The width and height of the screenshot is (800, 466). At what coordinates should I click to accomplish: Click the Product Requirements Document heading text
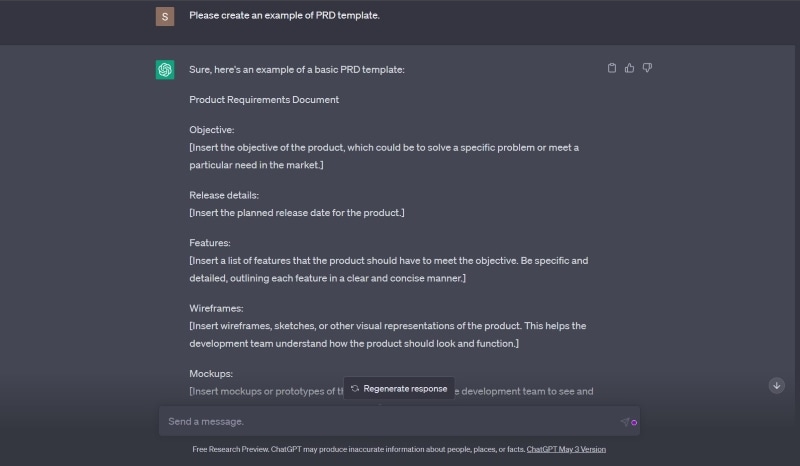[x=264, y=100]
